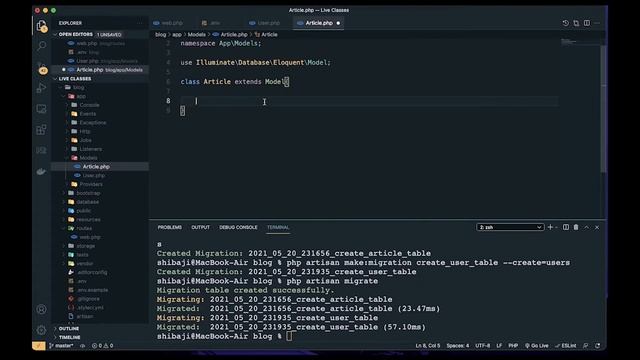Click Ln 8, Col 5 cursor position
This screenshot has height=360, width=640.
click(x=428, y=346)
